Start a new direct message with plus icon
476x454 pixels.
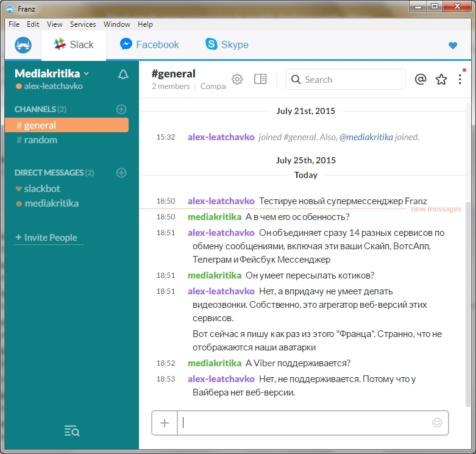click(121, 172)
